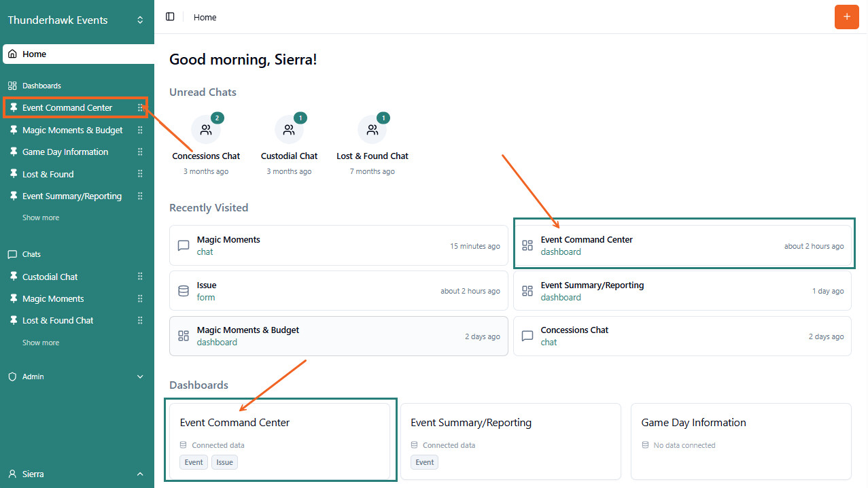Click "15 minutes ago" timestamp
Screen dimensions: 868x488
[474, 246]
